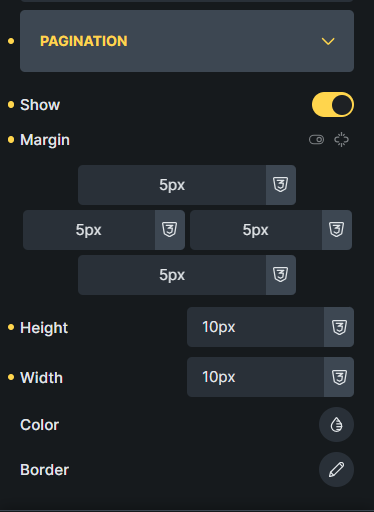The height and width of the screenshot is (512, 374).
Task: Click the CSS icon beside Height field
Action: pyautogui.click(x=339, y=327)
